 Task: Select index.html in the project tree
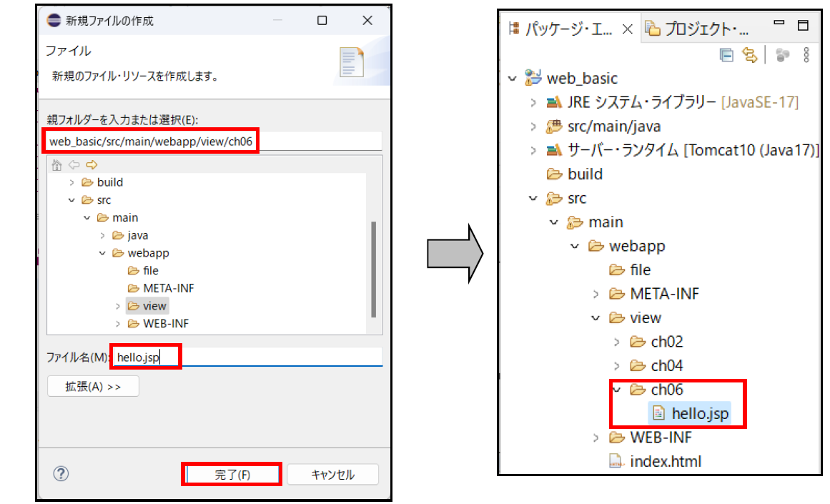point(665,461)
